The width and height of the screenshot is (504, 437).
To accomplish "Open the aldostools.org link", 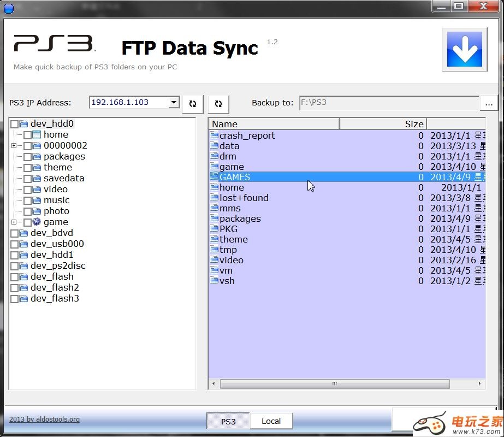I will coord(44,420).
